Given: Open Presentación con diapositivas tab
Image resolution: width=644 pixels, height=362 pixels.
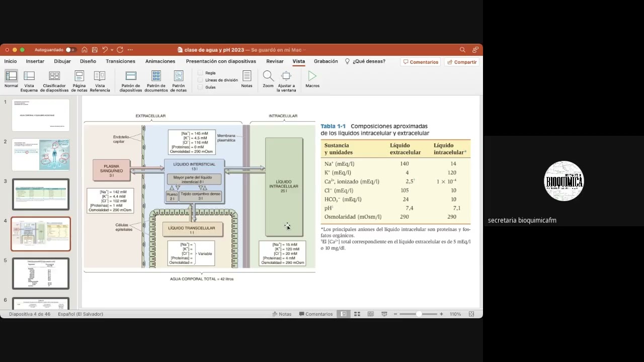Looking at the screenshot, I should (x=221, y=61).
